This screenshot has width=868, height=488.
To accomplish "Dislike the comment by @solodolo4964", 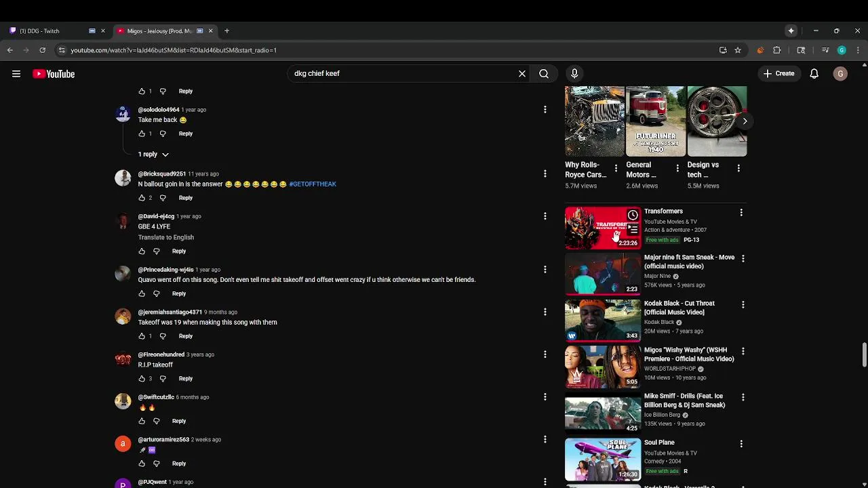I will tap(163, 134).
